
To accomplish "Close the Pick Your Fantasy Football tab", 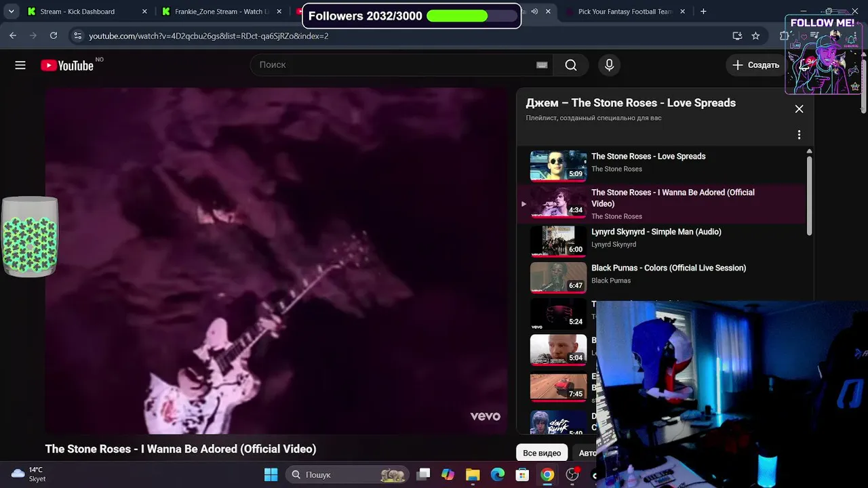I will click(x=682, y=12).
